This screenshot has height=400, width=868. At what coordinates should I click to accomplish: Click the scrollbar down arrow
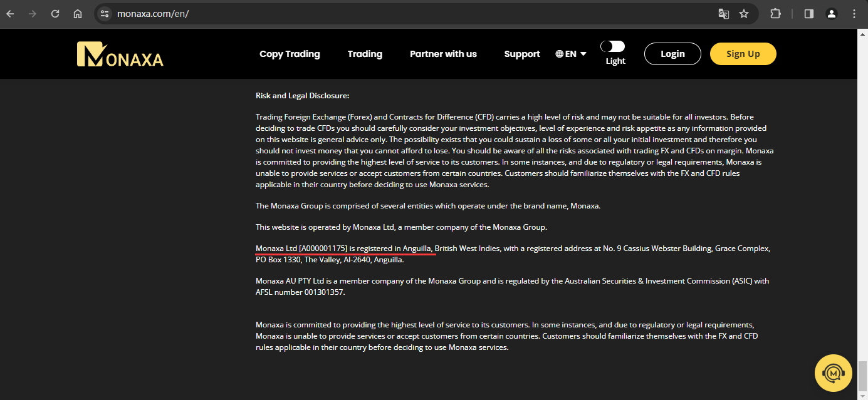point(862,395)
